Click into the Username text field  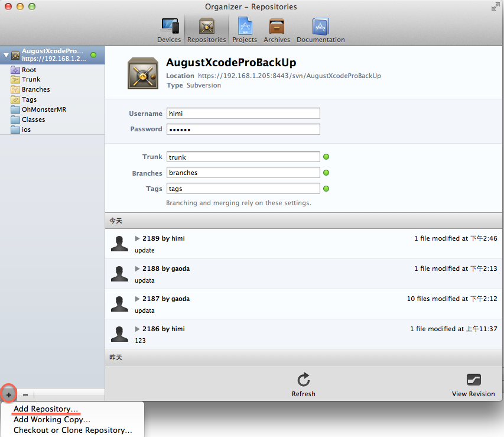point(243,114)
